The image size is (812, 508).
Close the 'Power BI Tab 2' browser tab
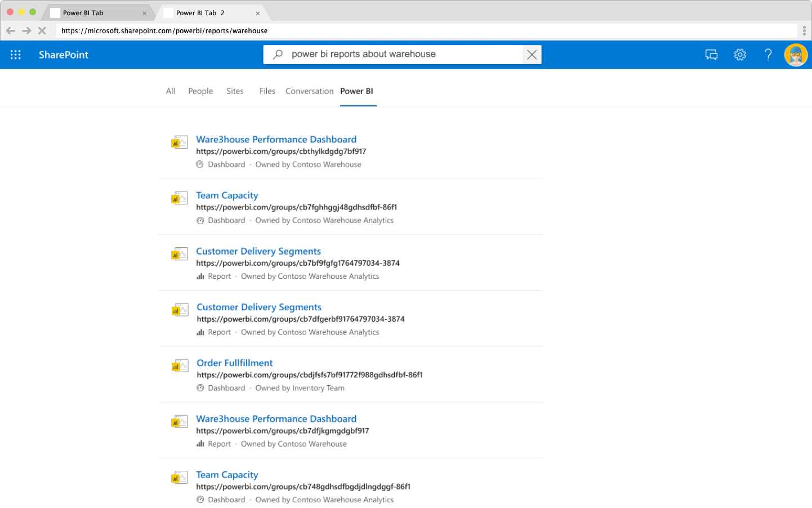pyautogui.click(x=258, y=13)
